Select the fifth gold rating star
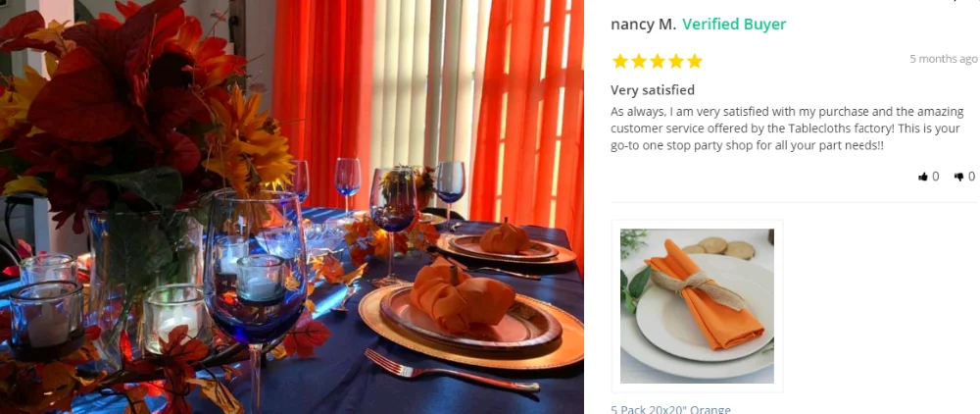980x414 pixels. point(695,61)
